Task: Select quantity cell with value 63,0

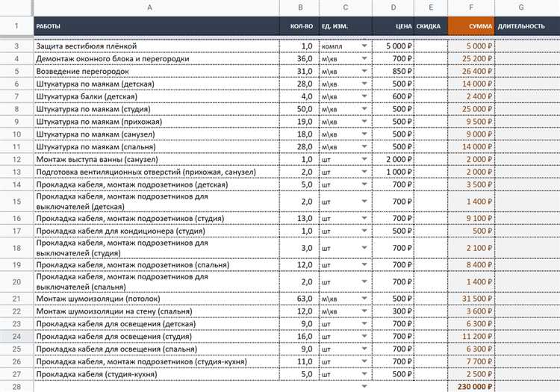Action: [299, 299]
